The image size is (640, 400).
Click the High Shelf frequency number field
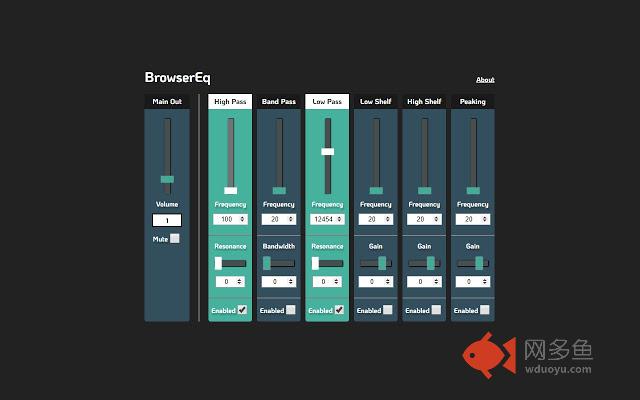point(424,219)
